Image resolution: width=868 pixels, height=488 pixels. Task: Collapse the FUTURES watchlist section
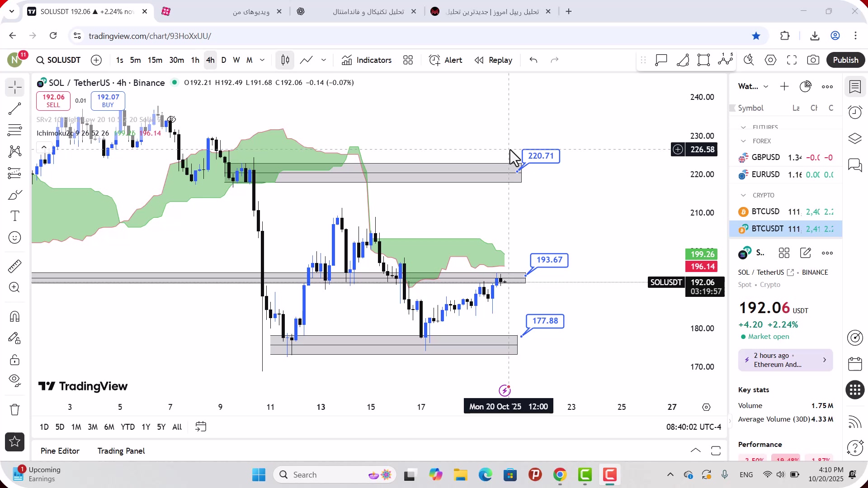pos(743,127)
